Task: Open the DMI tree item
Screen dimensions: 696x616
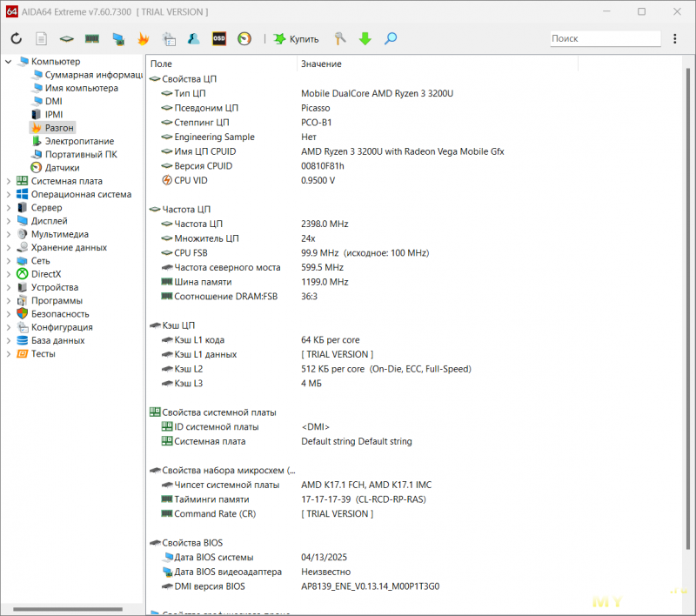Action: (48, 101)
